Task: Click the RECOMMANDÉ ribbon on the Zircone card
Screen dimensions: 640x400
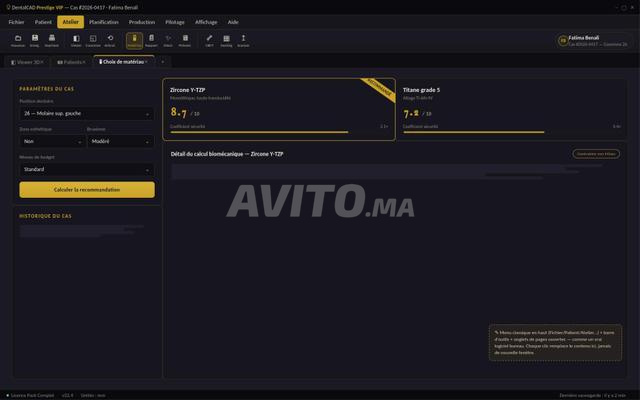Action: coord(379,89)
